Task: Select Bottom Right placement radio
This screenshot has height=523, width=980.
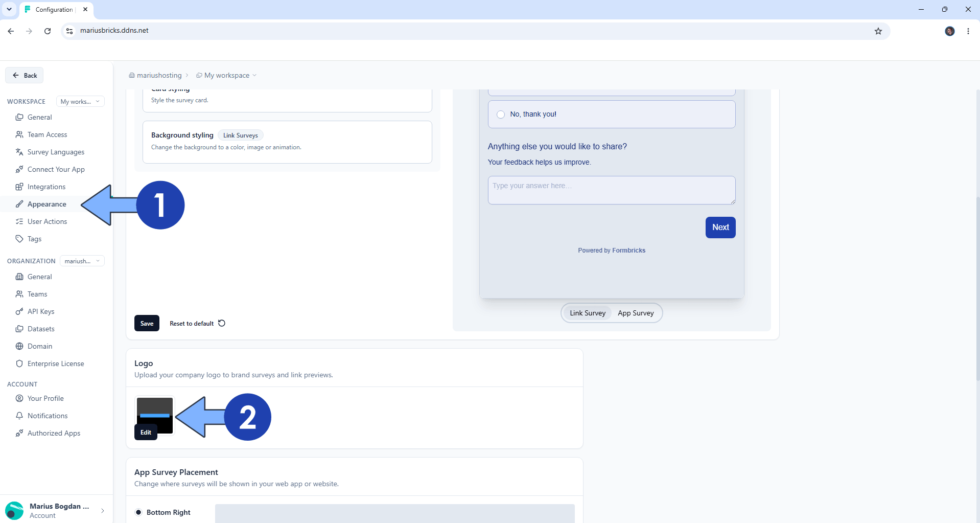Action: (138, 512)
